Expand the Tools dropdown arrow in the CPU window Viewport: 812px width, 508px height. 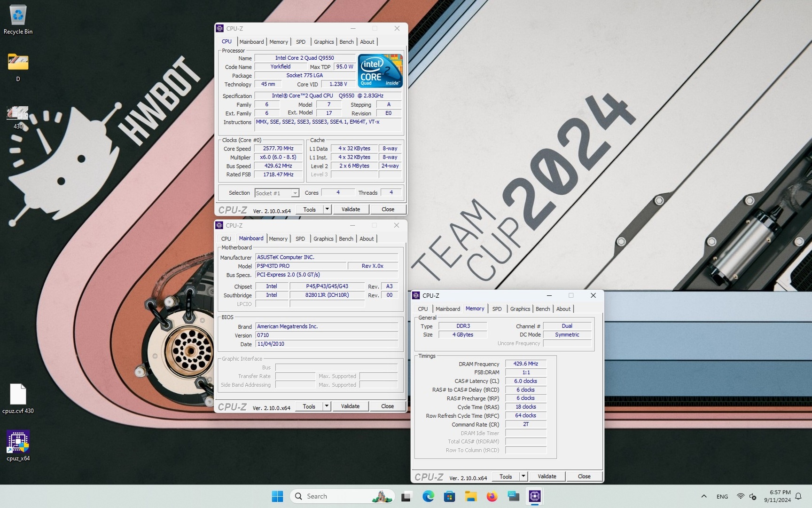[327, 209]
